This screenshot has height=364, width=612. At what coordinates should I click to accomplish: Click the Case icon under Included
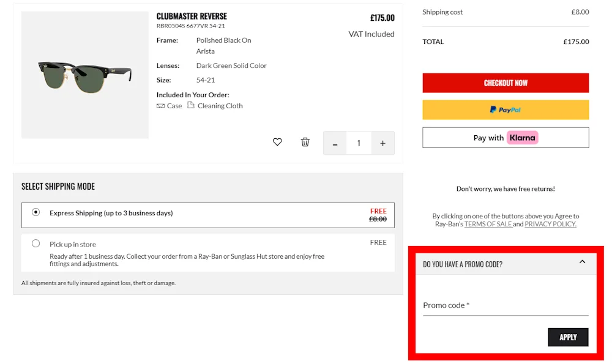click(x=160, y=106)
